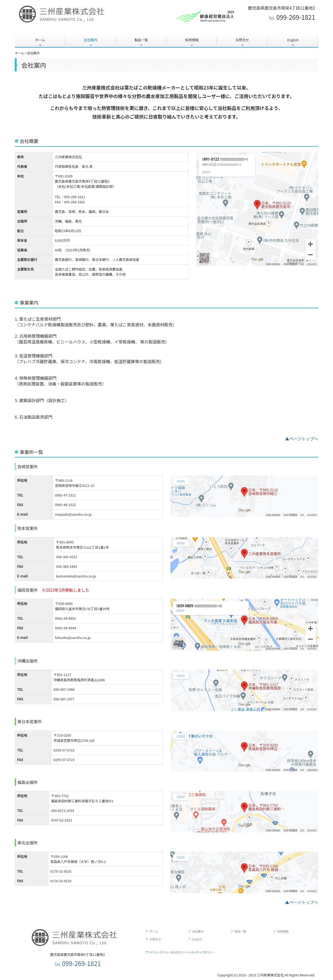Image resolution: width=333 pixels, height=980 pixels.
Task: Click the red 〒039-1166 pin on Tohoku map
Action: click(x=244, y=868)
